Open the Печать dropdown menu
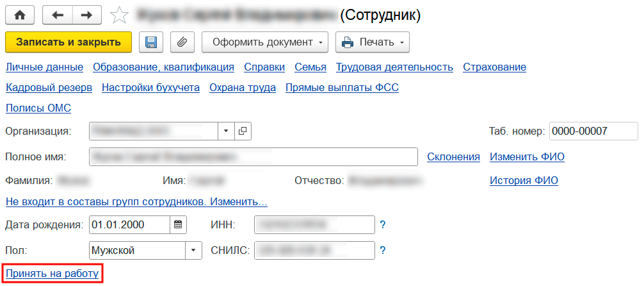The height and width of the screenshot is (286, 644). point(373,42)
